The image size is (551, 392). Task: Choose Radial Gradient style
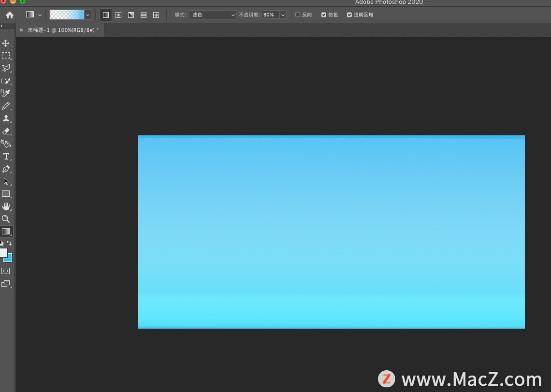pos(118,15)
